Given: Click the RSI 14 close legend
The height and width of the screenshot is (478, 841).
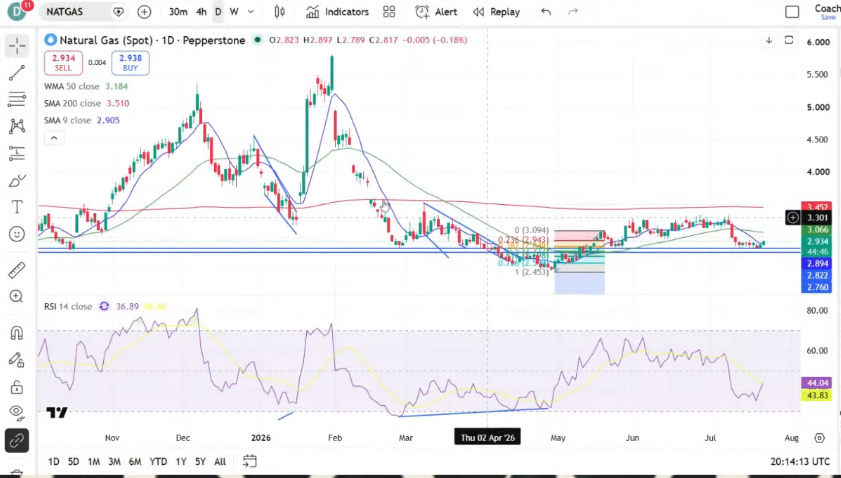Looking at the screenshot, I should [68, 306].
